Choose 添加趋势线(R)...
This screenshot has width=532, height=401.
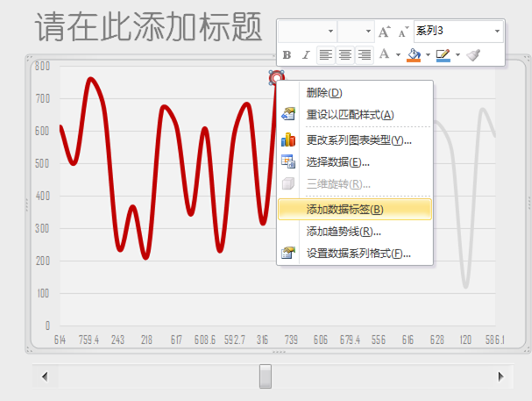tap(355, 232)
